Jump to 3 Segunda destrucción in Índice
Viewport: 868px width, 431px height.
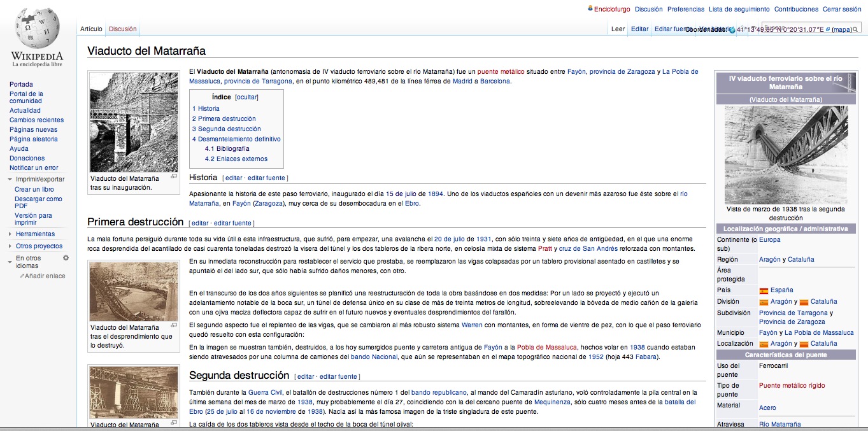[227, 129]
